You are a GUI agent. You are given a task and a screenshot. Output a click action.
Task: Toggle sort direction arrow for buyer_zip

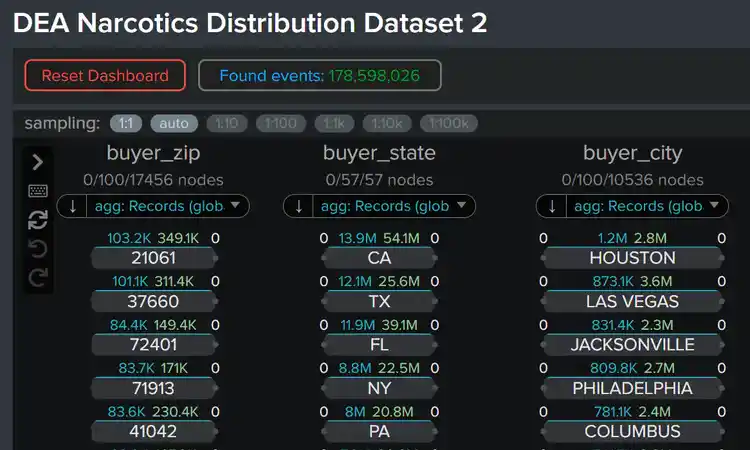73,207
